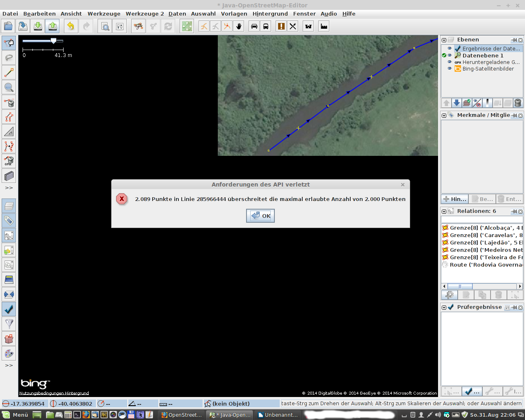Collapse the Prüfergebnisse panel
525x420 pixels.
(444, 308)
